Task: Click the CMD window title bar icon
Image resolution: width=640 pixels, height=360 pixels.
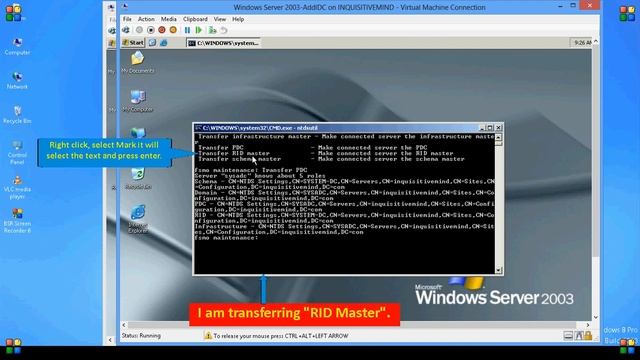Action: click(x=198, y=128)
